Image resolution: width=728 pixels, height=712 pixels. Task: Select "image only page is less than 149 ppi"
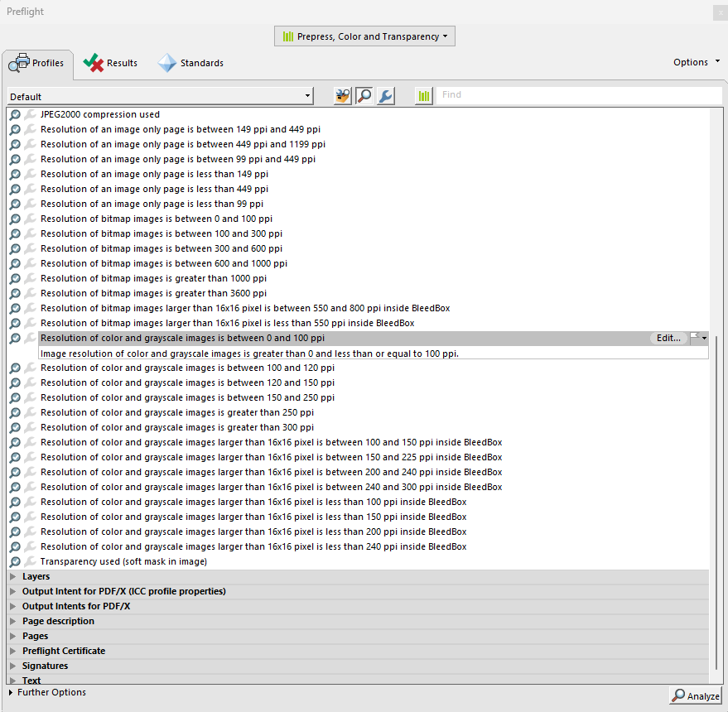tap(154, 174)
